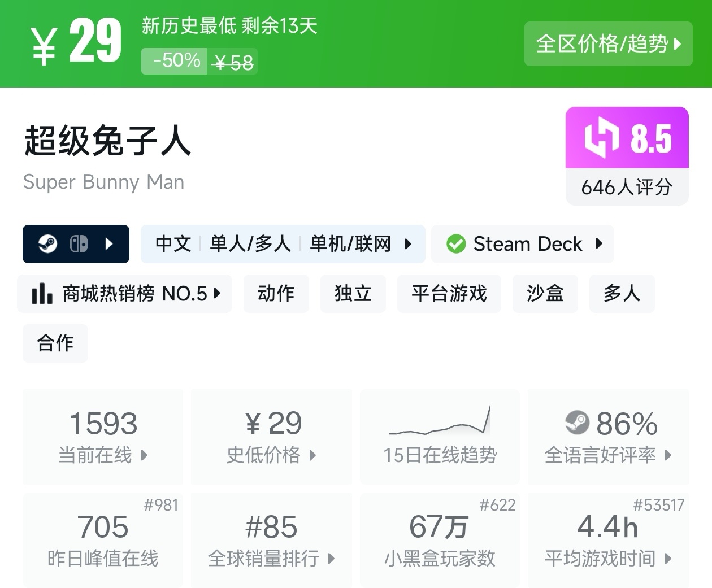The image size is (712, 588).
Task: Click the Nintendo Switch platform icon
Action: [x=79, y=244]
